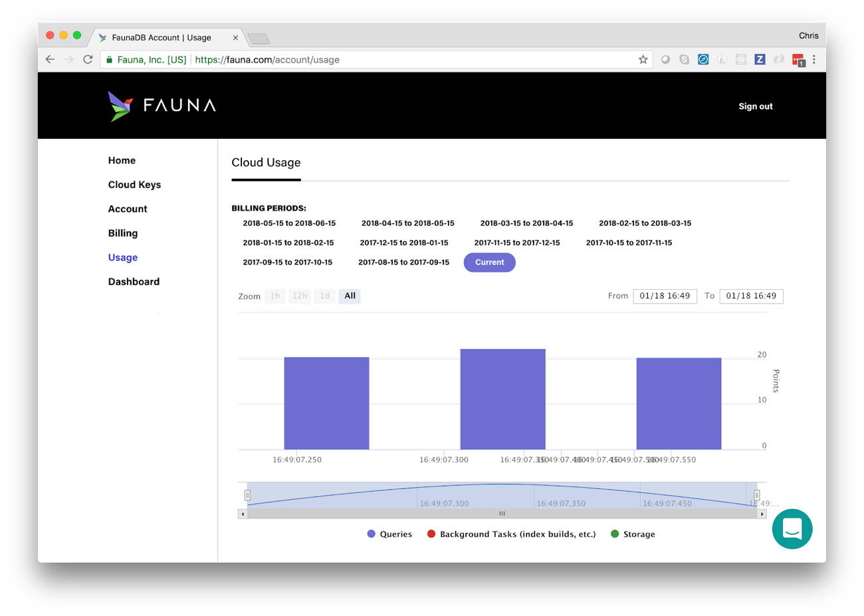This screenshot has width=864, height=616.
Task: Select billing period 2017-08-15 to 2017-09-15
Action: 403,262
